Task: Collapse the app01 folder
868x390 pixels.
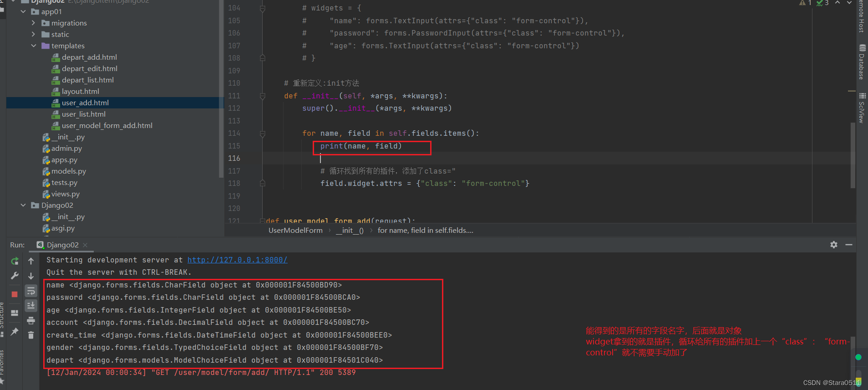Action: tap(23, 11)
